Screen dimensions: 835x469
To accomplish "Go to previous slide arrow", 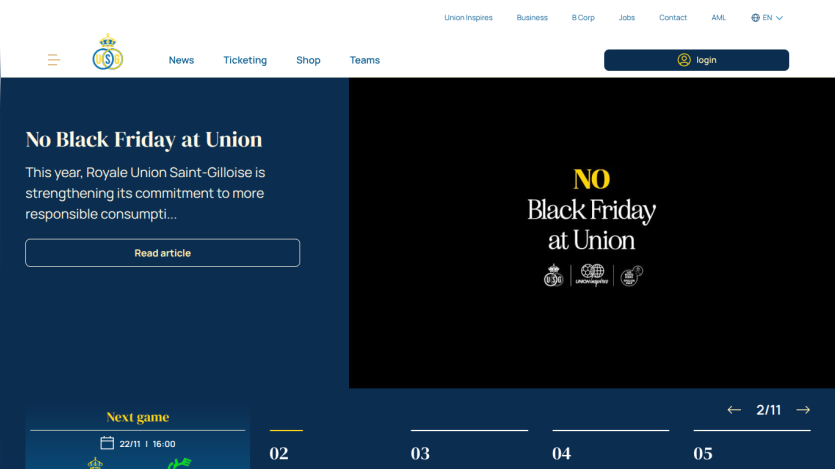I will (734, 410).
